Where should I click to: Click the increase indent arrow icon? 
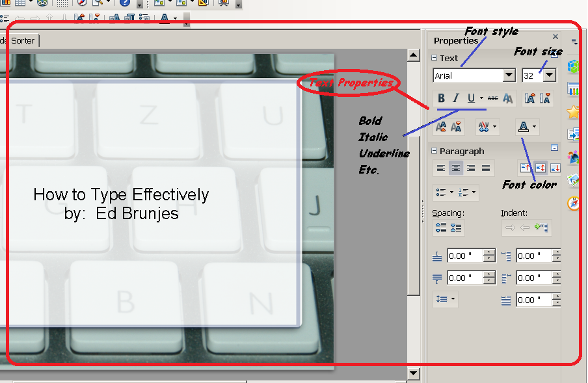coord(510,227)
